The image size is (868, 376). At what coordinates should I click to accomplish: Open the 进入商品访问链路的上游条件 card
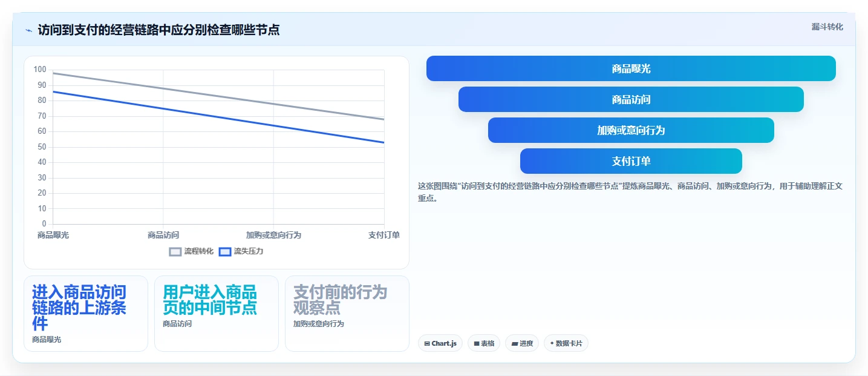[x=86, y=314]
